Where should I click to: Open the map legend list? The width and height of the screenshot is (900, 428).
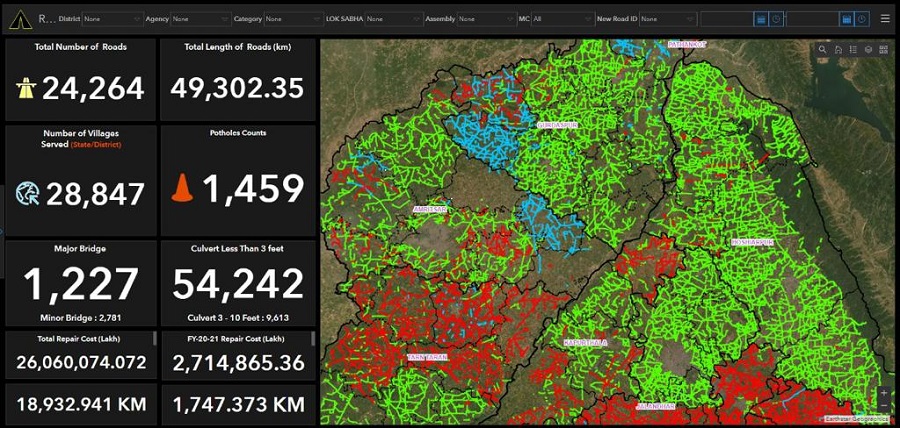pyautogui.click(x=853, y=49)
